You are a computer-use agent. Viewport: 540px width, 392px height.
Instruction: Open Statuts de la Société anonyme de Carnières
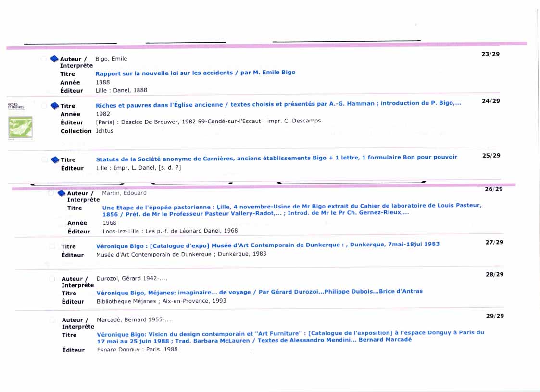276,158
